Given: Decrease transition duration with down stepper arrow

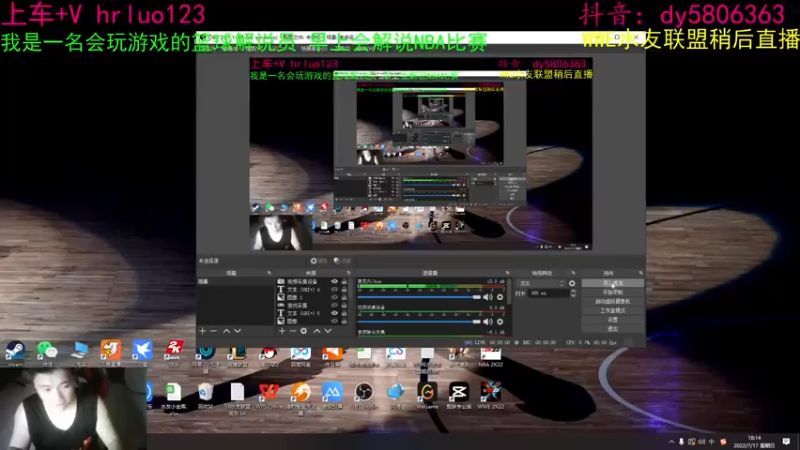Looking at the screenshot, I should click(573, 295).
